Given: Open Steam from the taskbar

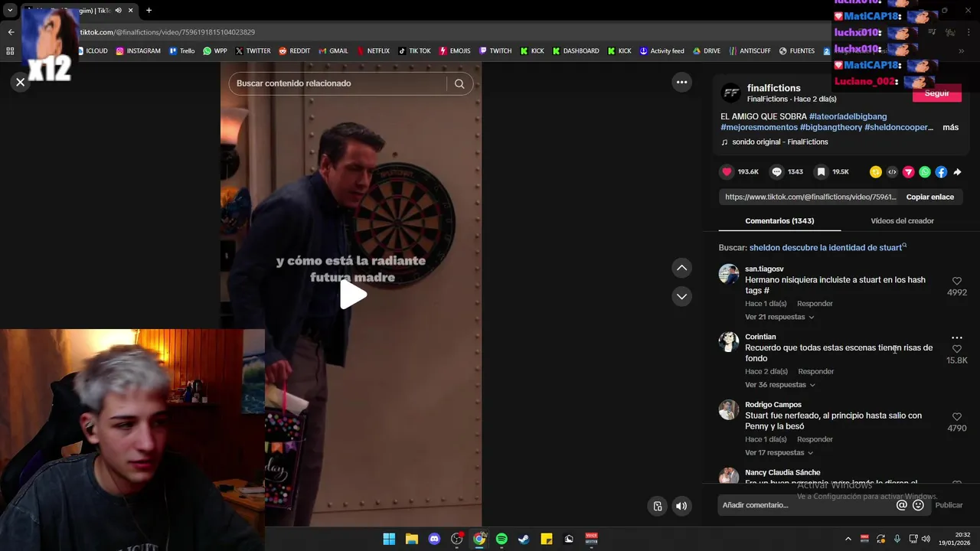Looking at the screenshot, I should pos(524,539).
